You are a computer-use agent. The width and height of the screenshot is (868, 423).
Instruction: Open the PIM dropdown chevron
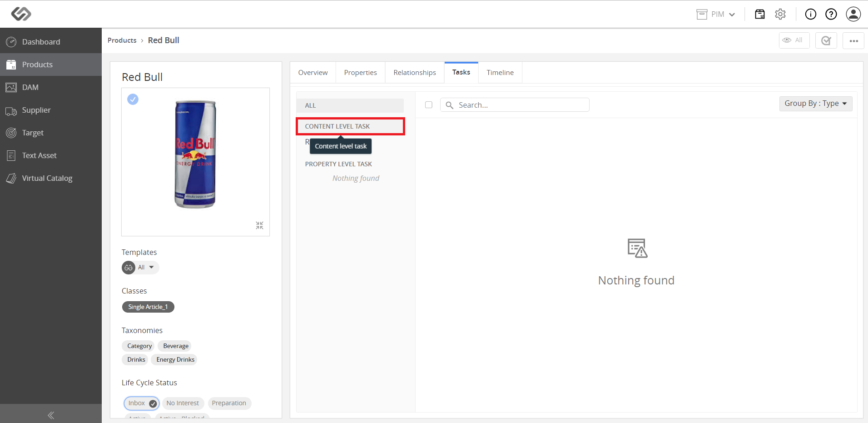pos(732,15)
